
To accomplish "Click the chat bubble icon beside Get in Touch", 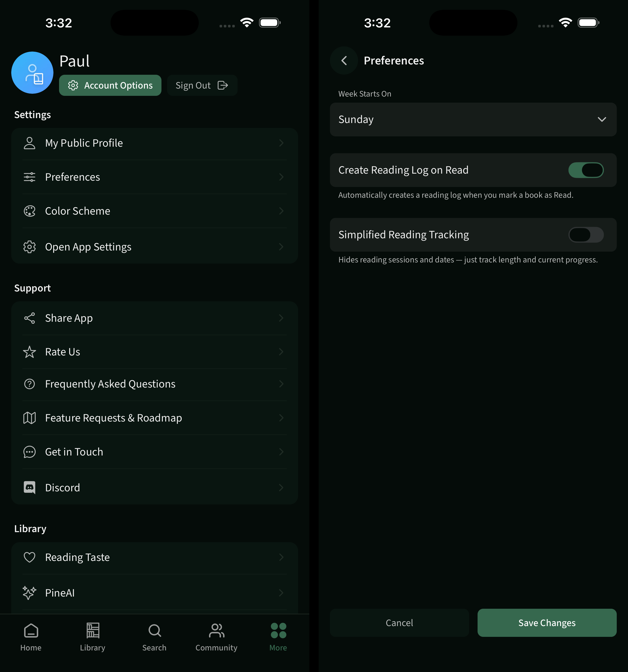I will [29, 452].
